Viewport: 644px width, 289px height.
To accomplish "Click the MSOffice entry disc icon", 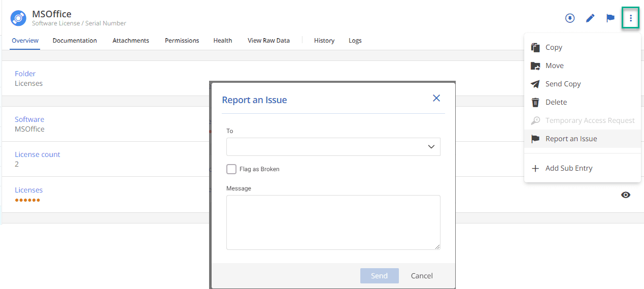I will pos(18,18).
